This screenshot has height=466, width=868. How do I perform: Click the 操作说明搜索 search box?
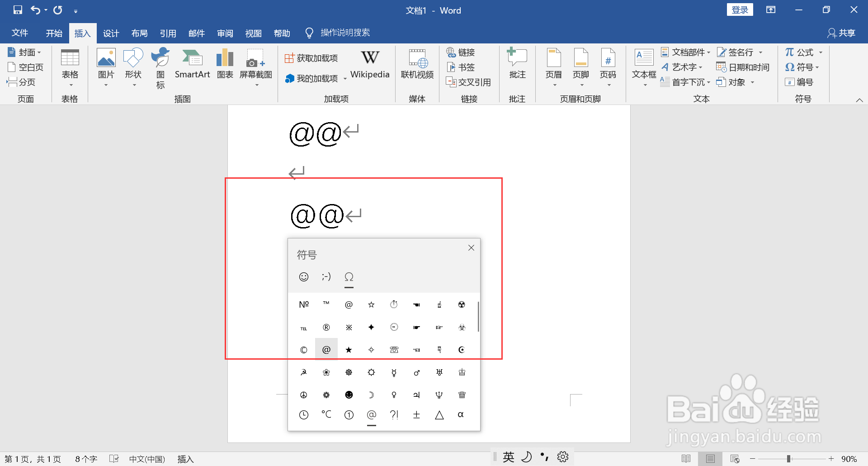pos(345,33)
